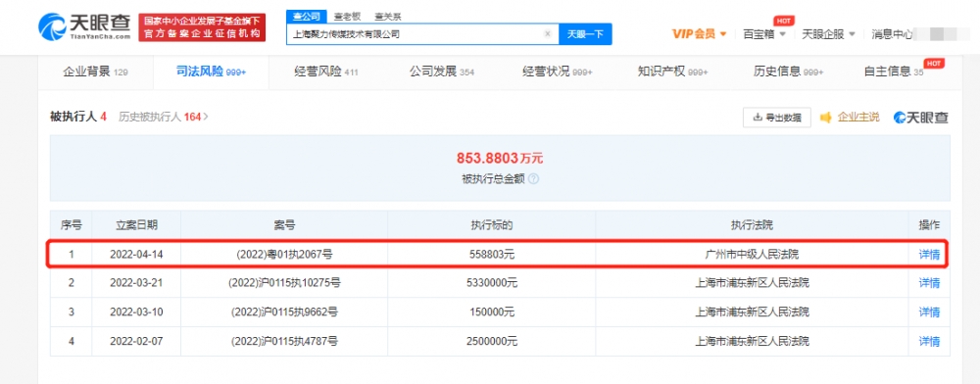Switch to the 知识产权 tab
Viewport: 980px width, 384px height.
point(672,72)
